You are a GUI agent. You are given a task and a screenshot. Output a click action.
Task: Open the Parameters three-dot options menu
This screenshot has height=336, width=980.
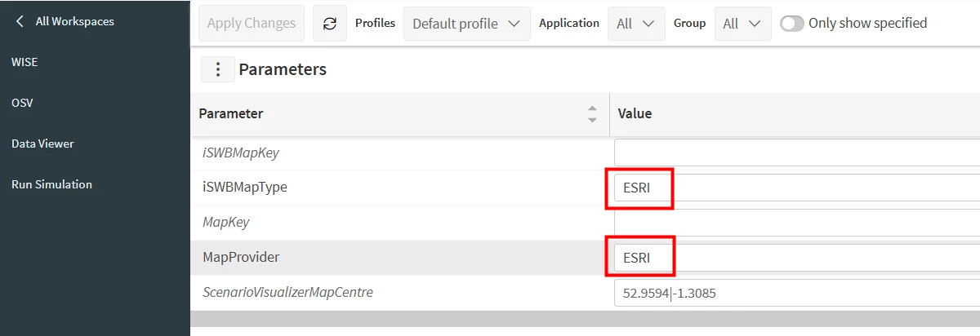click(x=218, y=70)
